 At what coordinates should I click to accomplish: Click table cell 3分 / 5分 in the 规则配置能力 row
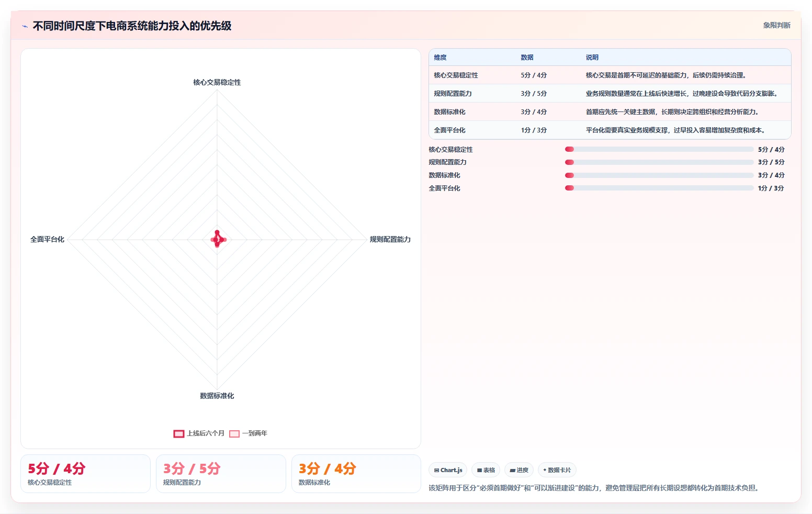(x=534, y=94)
